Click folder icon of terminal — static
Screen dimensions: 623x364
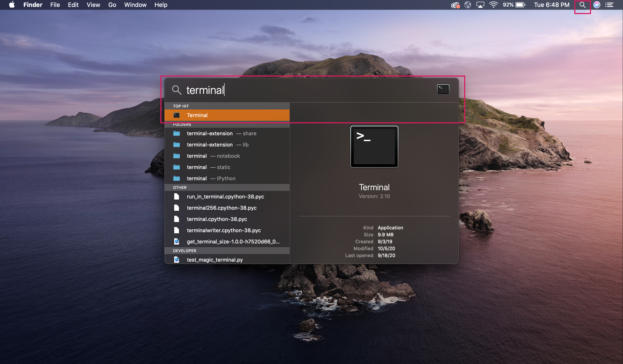click(x=177, y=167)
